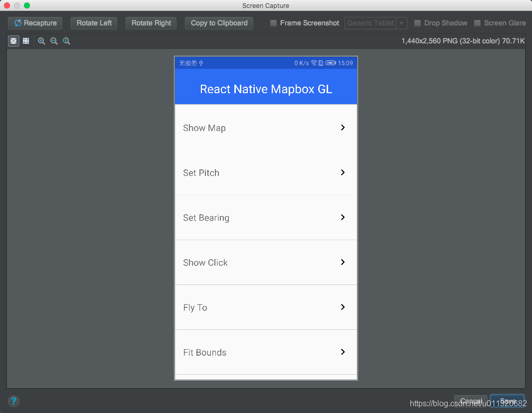This screenshot has width=532, height=413.
Task: Toggle the Drop Shadow checkbox
Action: click(x=418, y=23)
